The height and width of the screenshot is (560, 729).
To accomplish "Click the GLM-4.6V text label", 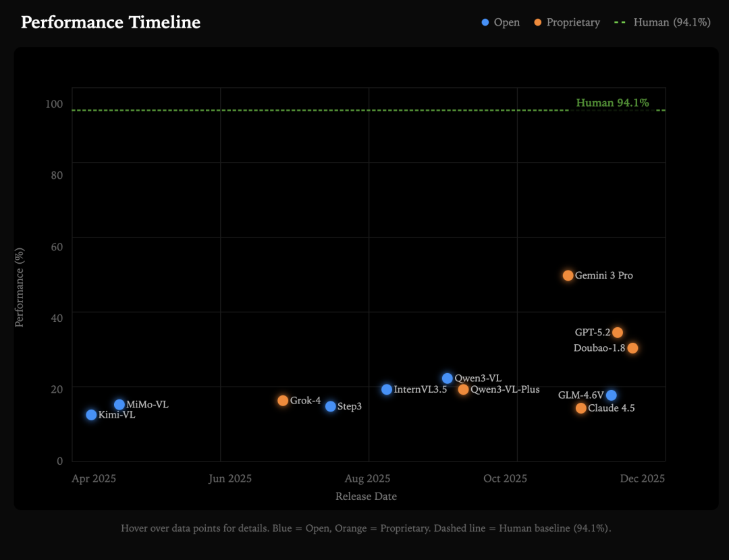I will (x=580, y=395).
